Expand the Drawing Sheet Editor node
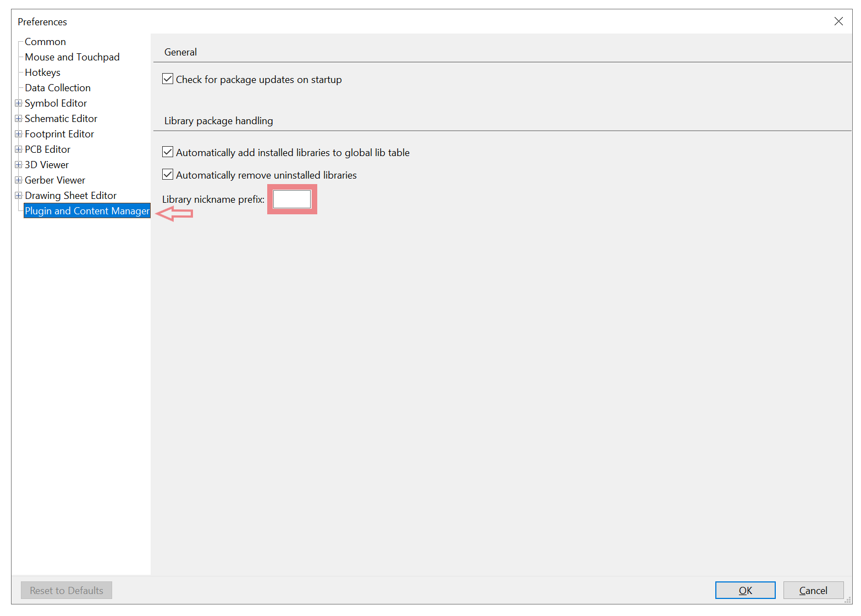Screen dimensions: 861x616 click(x=19, y=196)
